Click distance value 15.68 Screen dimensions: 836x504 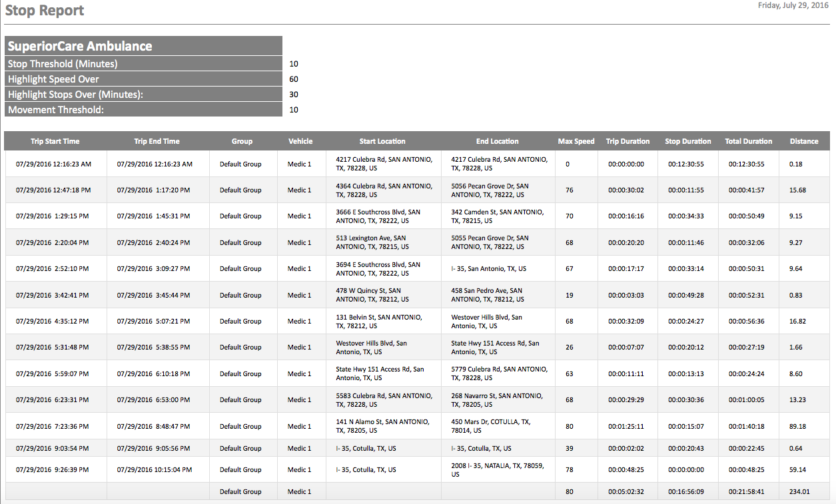797,190
